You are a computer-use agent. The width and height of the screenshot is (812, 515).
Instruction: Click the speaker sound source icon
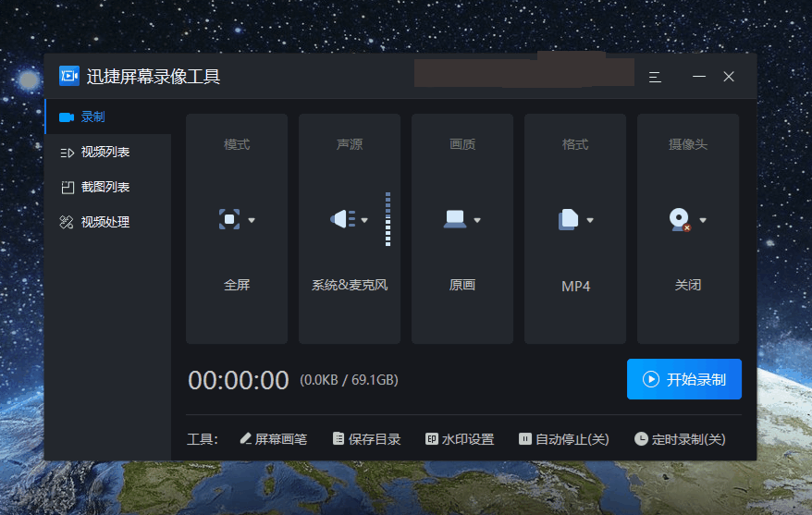(x=342, y=219)
